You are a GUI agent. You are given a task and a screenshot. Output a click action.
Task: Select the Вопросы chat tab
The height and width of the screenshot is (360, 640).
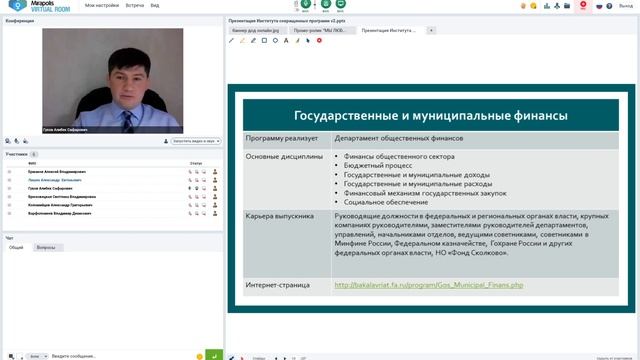pyautogui.click(x=48, y=247)
